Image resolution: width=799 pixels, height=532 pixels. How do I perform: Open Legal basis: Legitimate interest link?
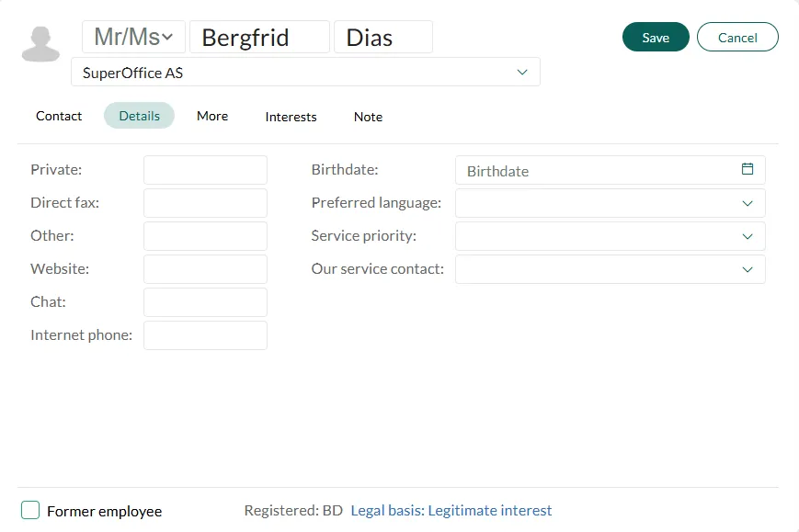click(451, 511)
